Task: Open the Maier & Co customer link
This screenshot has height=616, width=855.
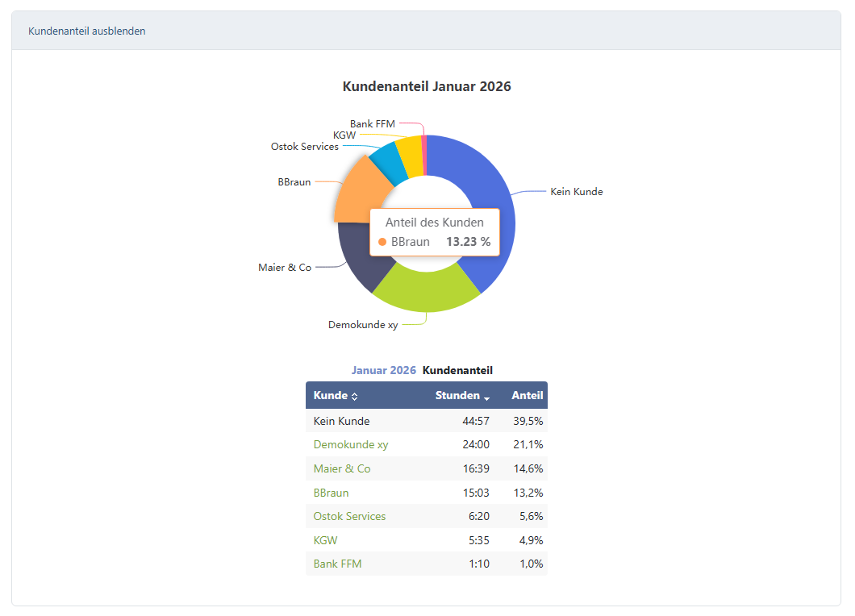Action: 342,468
